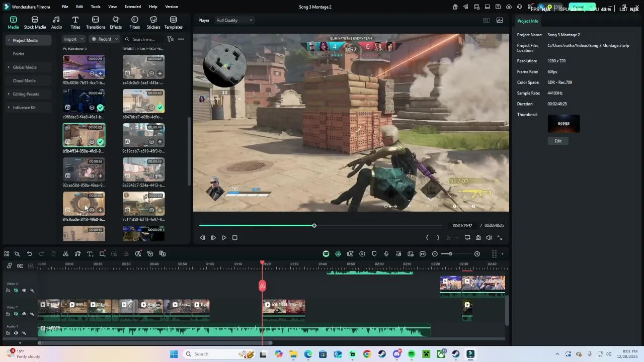644x362 pixels.
Task: Start voiceover recording with microphone icon
Action: (x=386, y=254)
